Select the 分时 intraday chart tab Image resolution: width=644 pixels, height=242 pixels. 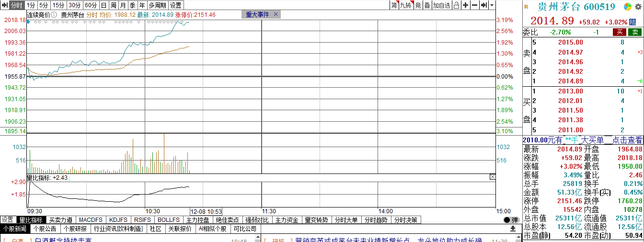click(16, 5)
